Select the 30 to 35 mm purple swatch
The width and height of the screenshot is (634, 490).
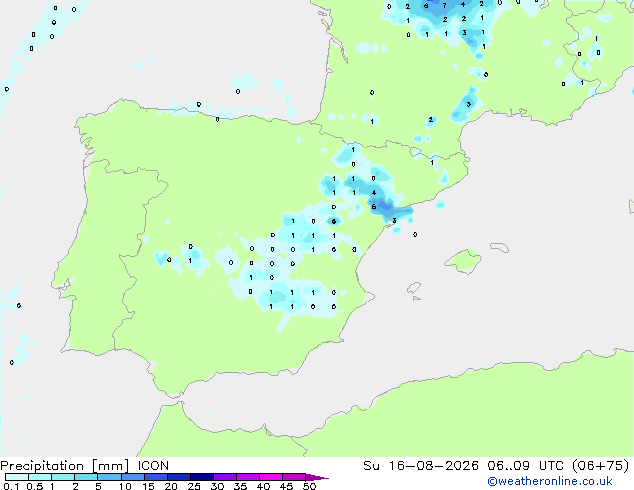(225, 477)
